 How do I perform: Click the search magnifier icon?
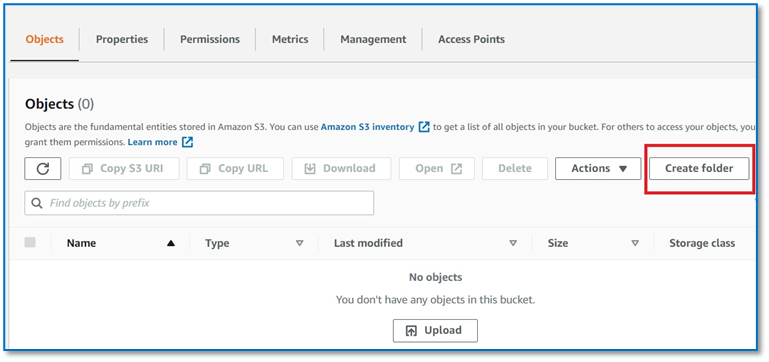(x=36, y=203)
